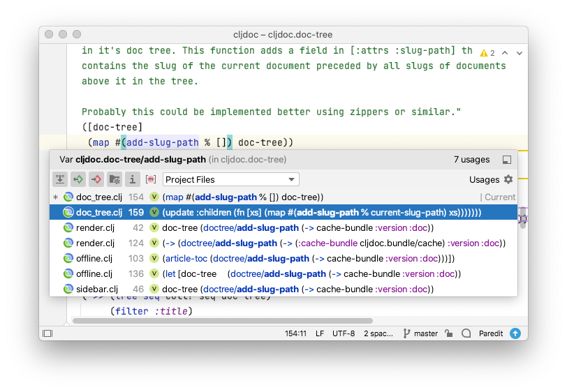
Task: Change the UTF-8 file encoding
Action: pos(344,333)
